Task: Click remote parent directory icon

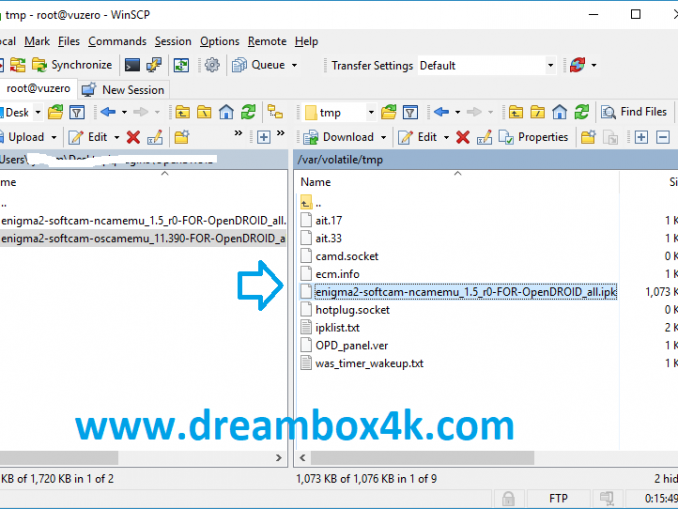Action: coord(515,112)
